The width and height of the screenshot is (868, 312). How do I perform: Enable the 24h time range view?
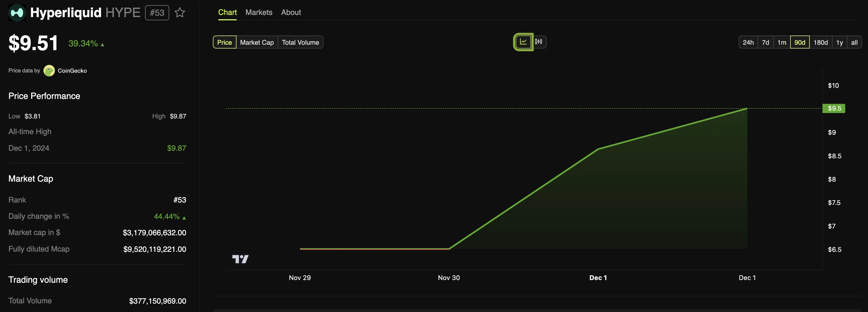[747, 41]
